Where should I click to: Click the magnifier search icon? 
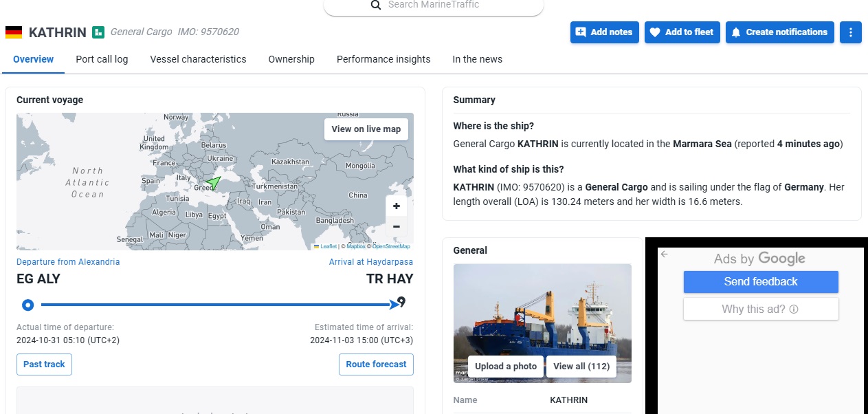[x=375, y=5]
